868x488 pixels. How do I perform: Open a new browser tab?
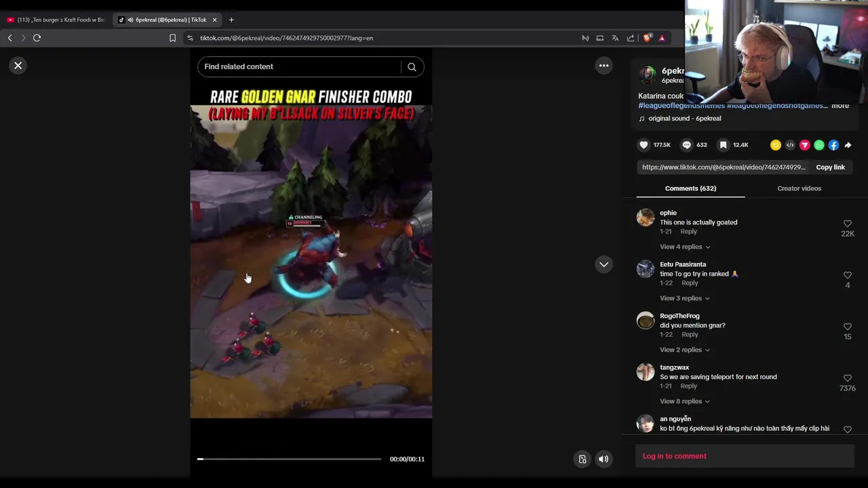coord(231,20)
